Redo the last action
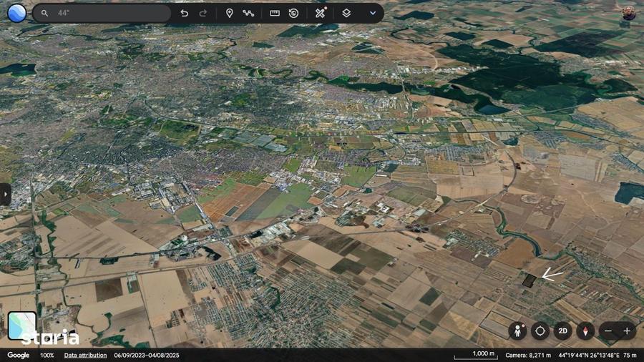This screenshot has width=644, height=362. 203,13
